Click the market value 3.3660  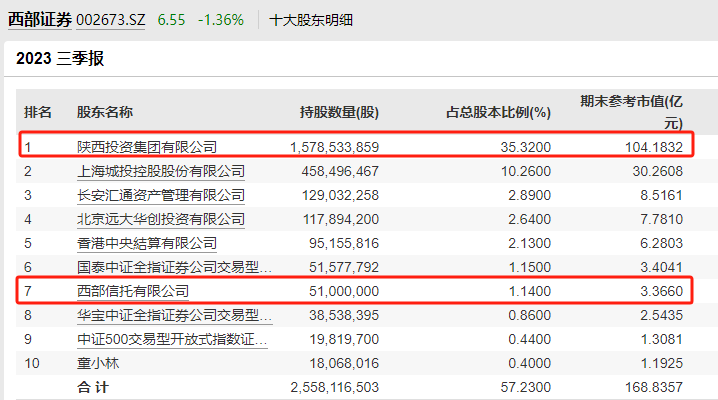[661, 291]
